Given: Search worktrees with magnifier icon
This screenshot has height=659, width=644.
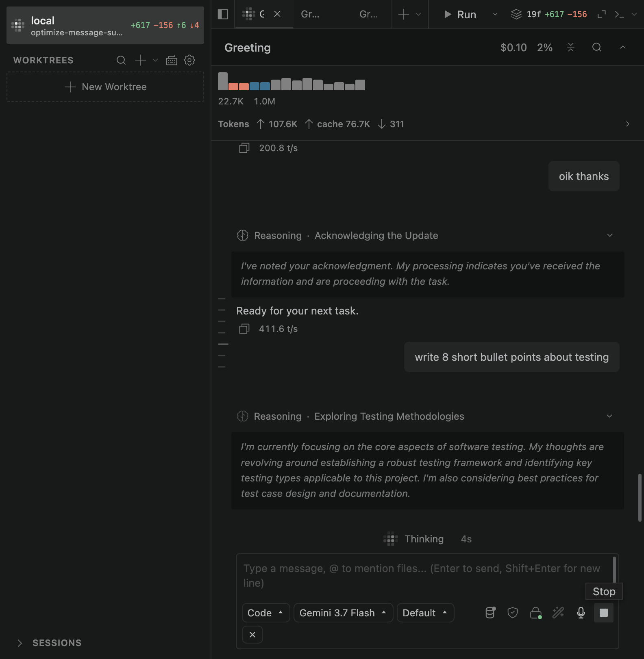Looking at the screenshot, I should (121, 60).
